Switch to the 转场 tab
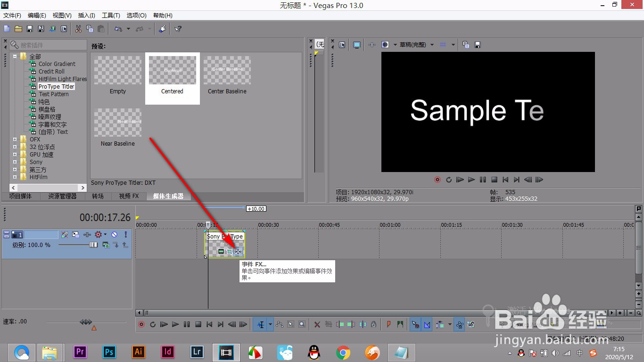 point(98,196)
